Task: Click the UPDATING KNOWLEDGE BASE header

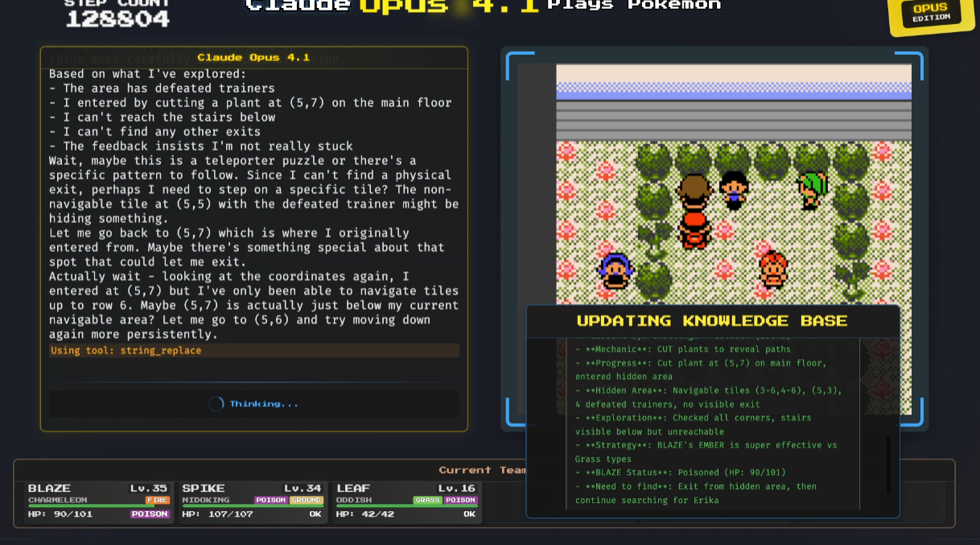Action: tap(712, 321)
